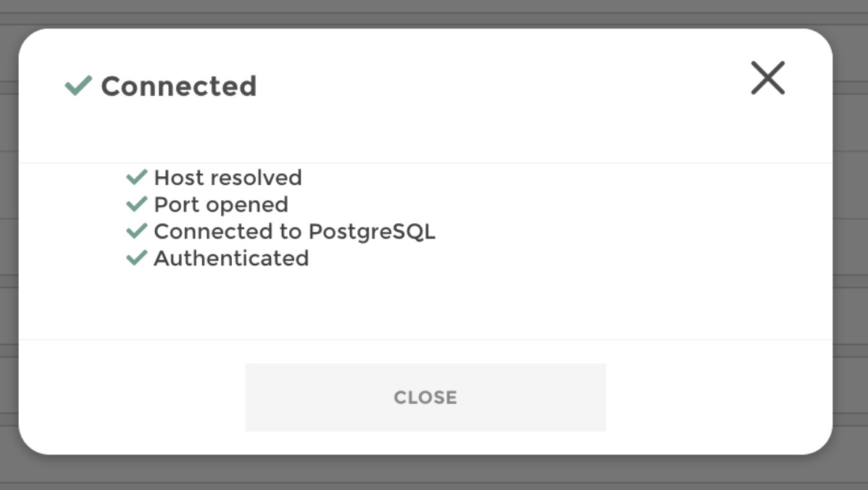Click the X to dismiss the dialog
The image size is (868, 490).
click(767, 78)
